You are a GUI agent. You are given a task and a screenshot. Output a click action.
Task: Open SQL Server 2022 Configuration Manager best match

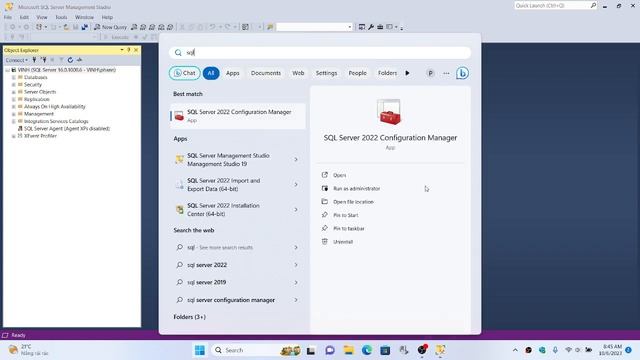(238, 116)
